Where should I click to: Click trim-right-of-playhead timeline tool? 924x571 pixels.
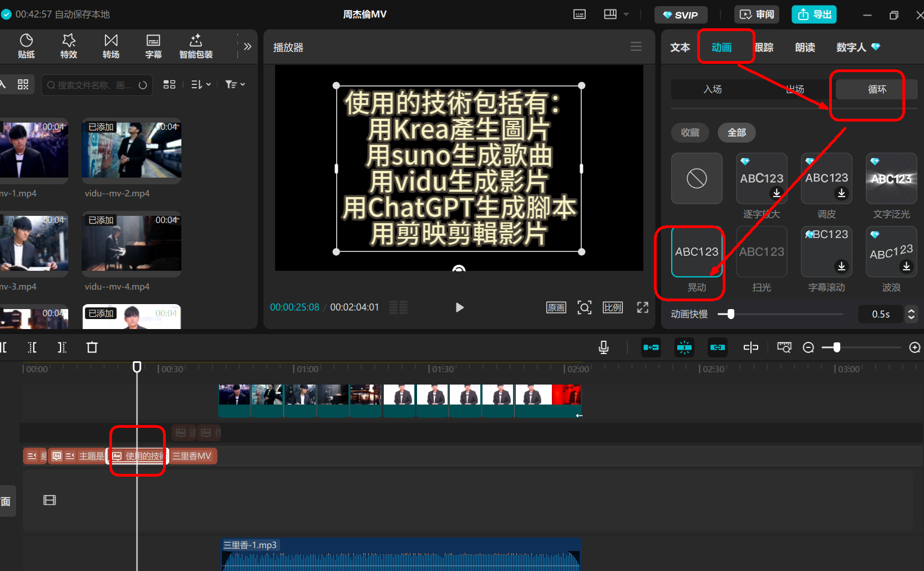(62, 347)
